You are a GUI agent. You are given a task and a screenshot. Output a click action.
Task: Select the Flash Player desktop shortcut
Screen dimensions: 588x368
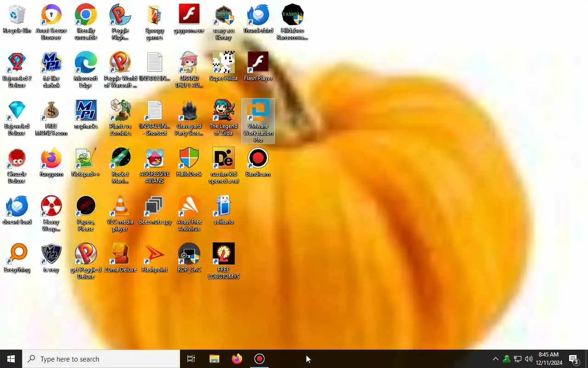coord(258,67)
